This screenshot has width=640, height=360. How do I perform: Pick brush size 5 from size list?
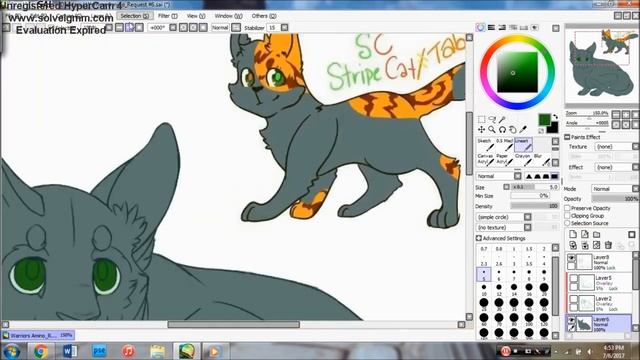click(484, 274)
